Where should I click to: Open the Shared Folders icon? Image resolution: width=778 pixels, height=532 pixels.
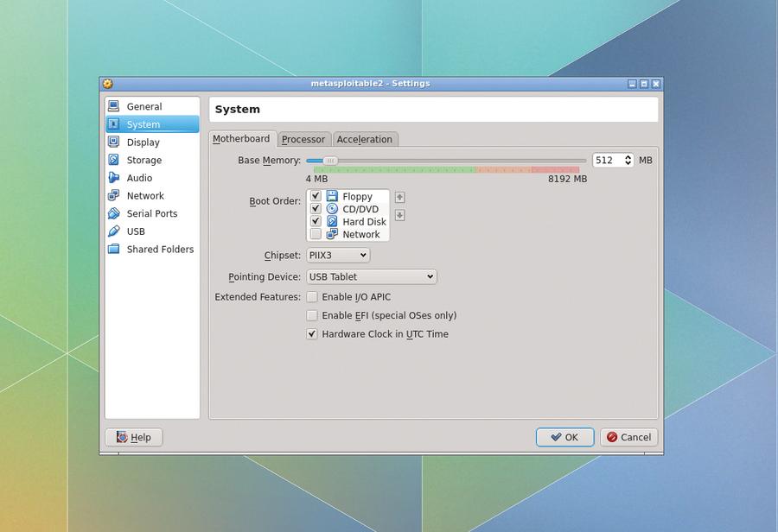(113, 250)
